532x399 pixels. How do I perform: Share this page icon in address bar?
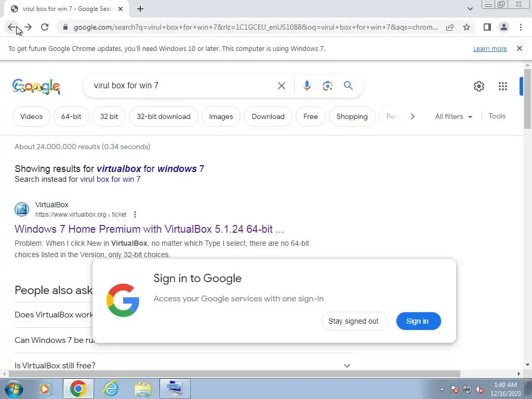[450, 27]
